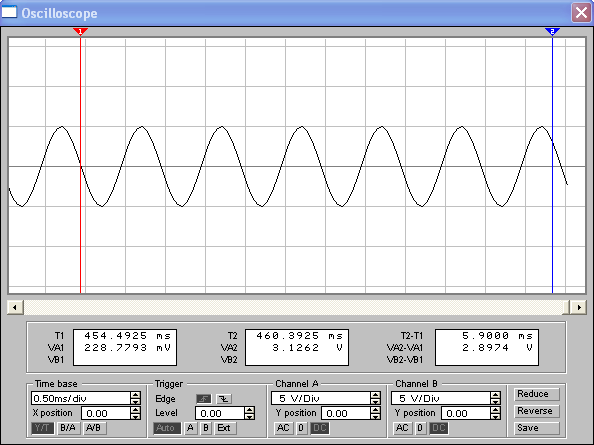Click the rising edge trigger icon
The image size is (594, 445).
tap(204, 399)
